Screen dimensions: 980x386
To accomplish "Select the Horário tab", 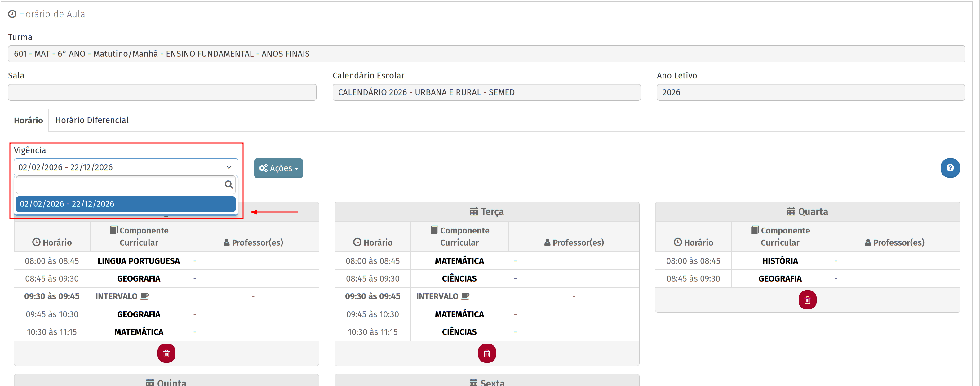I will [x=28, y=121].
